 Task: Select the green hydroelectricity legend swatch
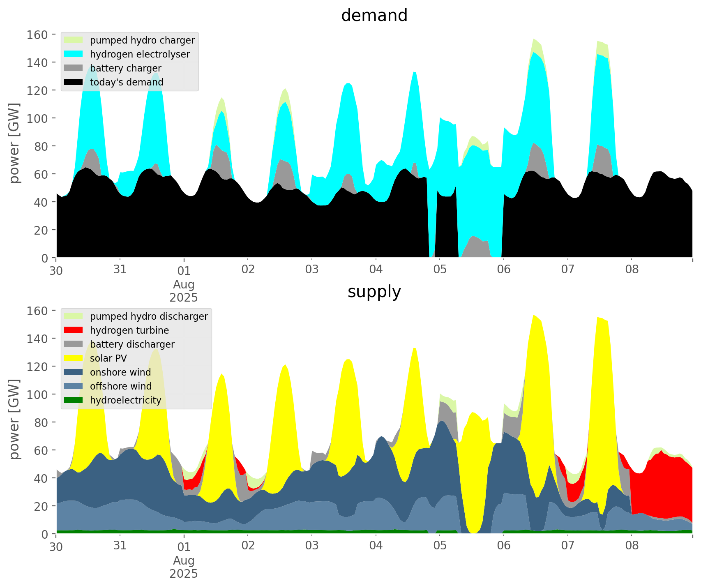[74, 400]
